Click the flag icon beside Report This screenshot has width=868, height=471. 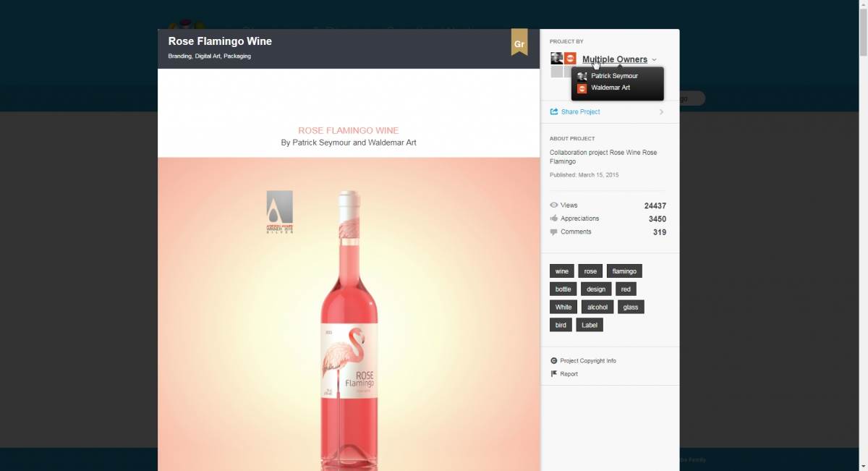(x=554, y=374)
